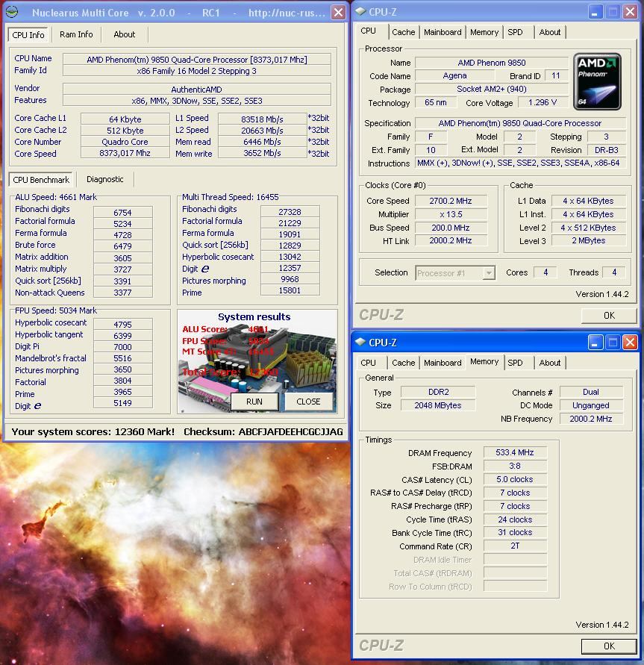Open the Ram Info tab in Nuclearus
The height and width of the screenshot is (665, 644).
pyautogui.click(x=76, y=34)
